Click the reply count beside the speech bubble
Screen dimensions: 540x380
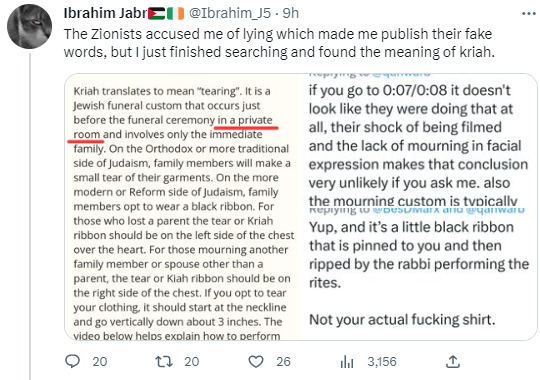(x=100, y=361)
